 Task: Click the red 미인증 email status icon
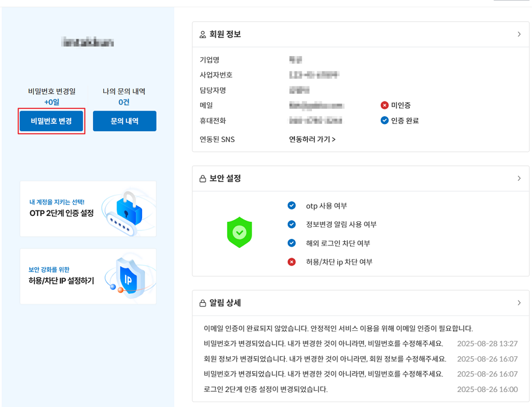point(384,105)
